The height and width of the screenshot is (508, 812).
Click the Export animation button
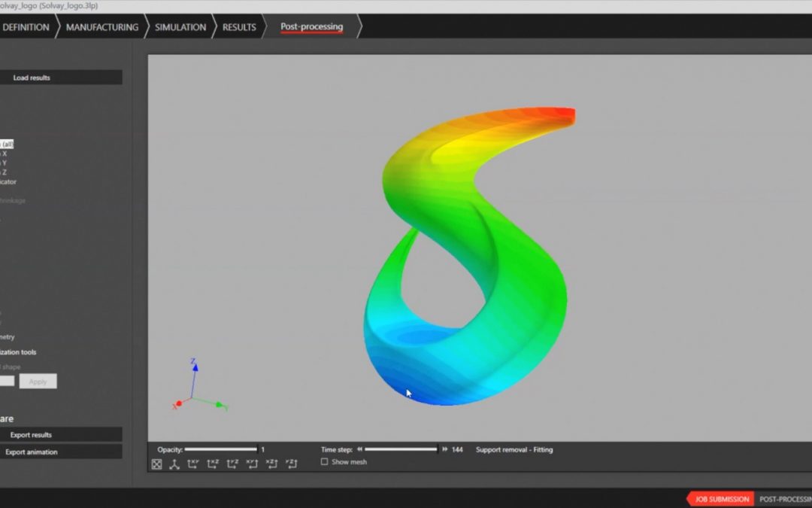click(61, 452)
